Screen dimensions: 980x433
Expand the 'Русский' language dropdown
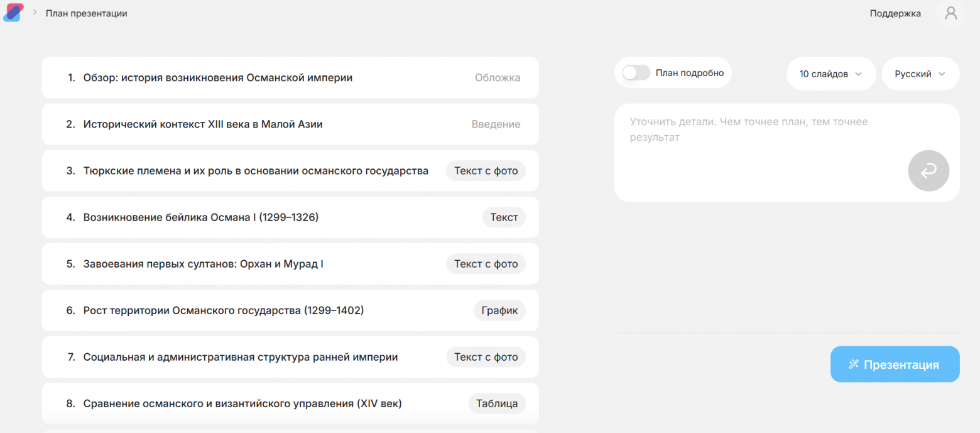point(920,74)
